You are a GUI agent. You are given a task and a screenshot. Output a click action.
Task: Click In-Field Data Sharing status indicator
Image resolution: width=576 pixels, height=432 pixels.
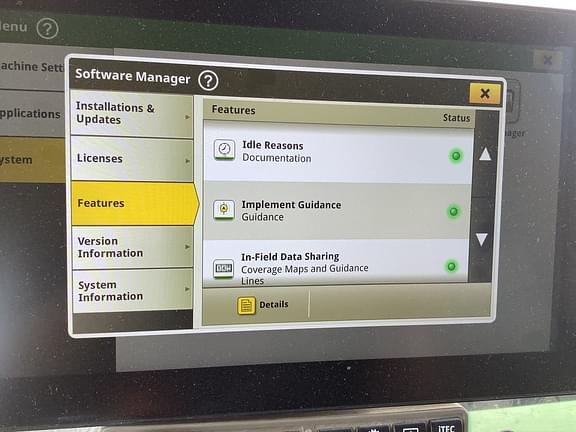tap(451, 266)
